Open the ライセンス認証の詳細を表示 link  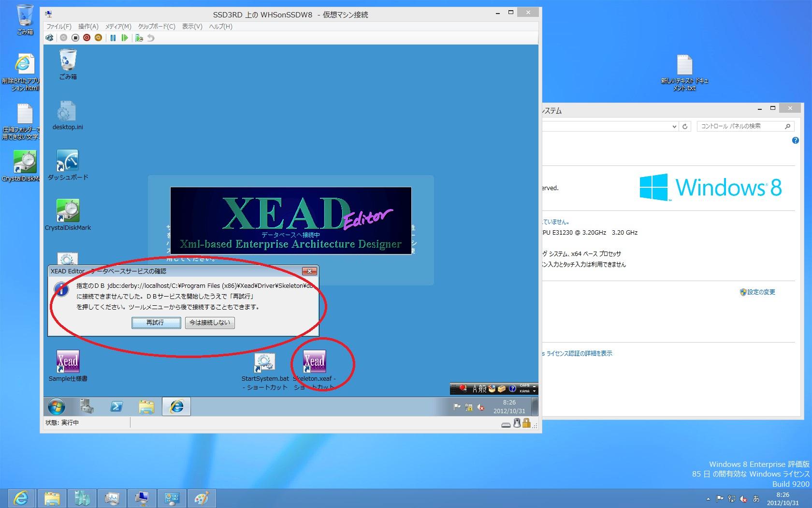pos(580,354)
